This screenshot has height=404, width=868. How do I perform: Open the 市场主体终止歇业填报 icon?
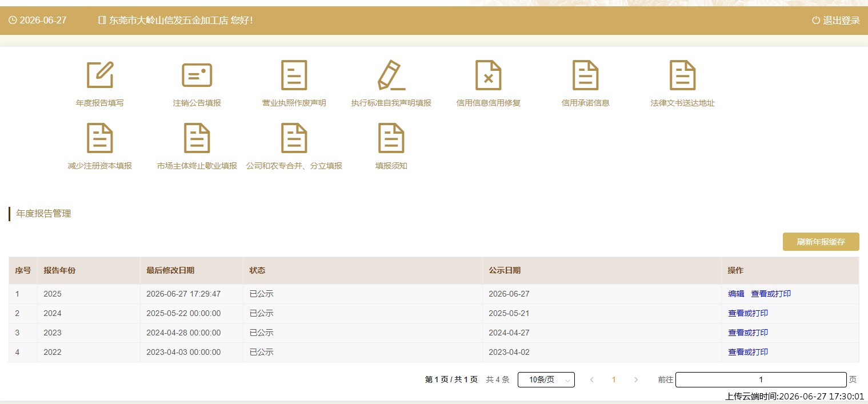(197, 138)
